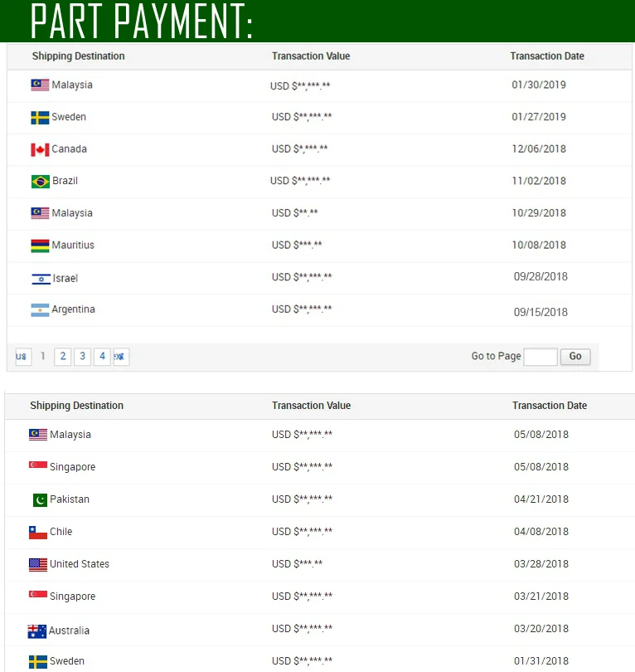
Task: Click the Israel flag icon
Action: [x=41, y=279]
